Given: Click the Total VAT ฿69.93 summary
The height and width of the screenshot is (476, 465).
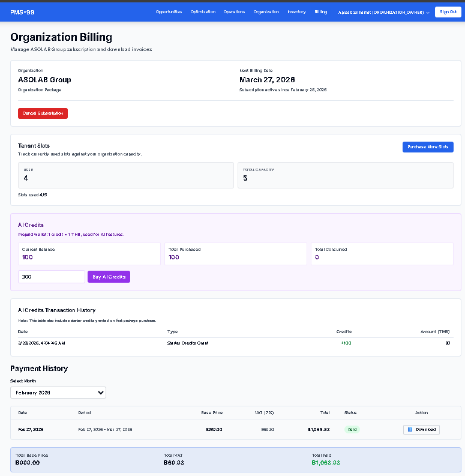Looking at the screenshot, I should point(173,463).
